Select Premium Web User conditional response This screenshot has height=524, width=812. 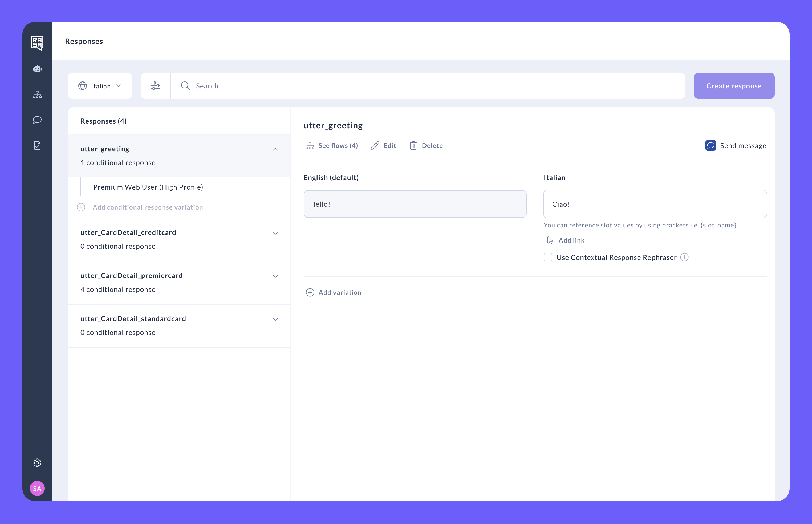click(148, 187)
